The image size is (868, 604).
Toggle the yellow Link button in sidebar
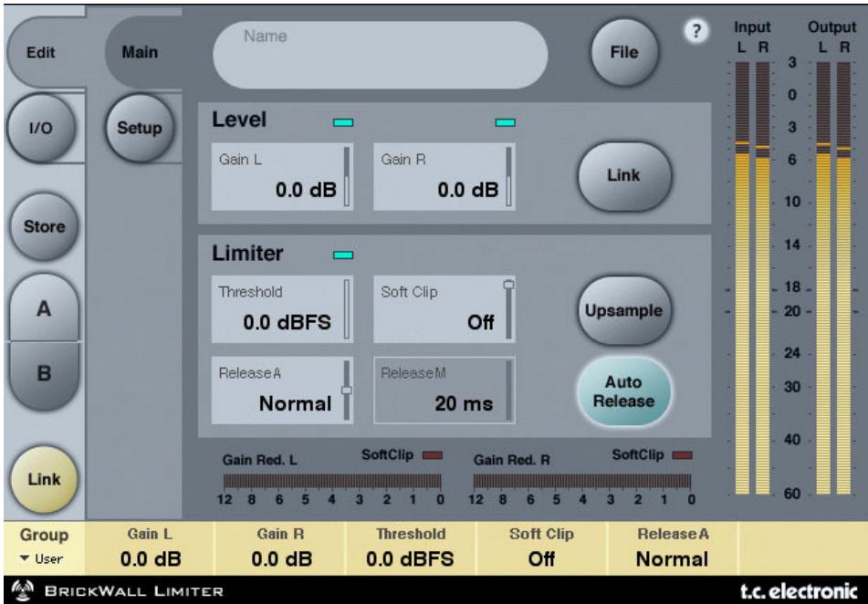point(44,479)
